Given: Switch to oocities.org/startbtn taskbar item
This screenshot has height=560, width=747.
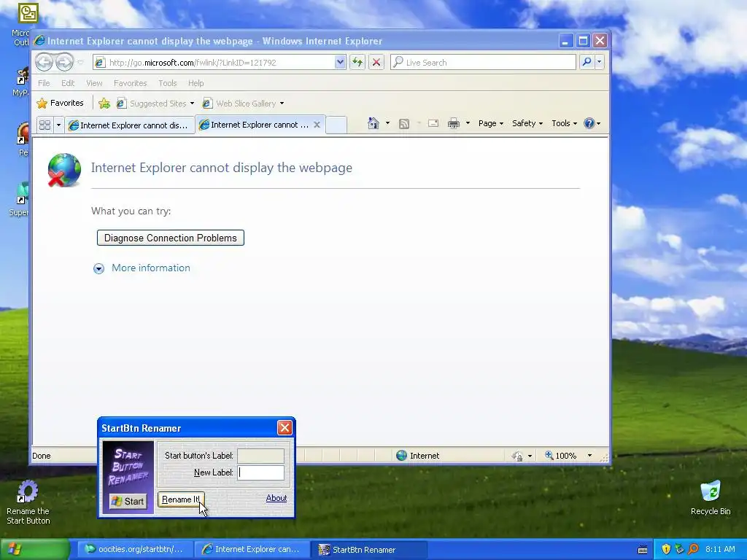Looking at the screenshot, I should (x=135, y=549).
